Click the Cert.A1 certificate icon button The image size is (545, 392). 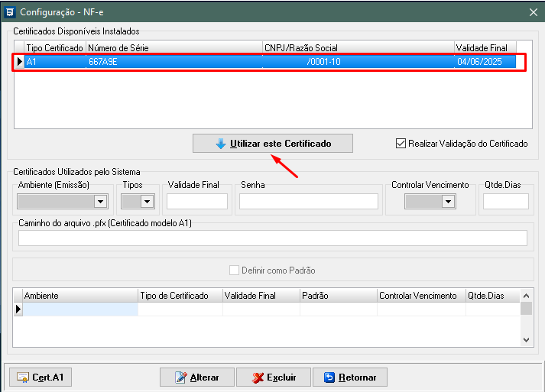[x=22, y=377]
